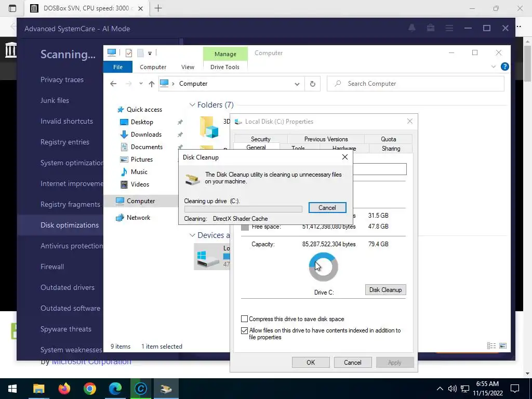
Task: Click the Explorer up-one-level arrow
Action: coord(151,84)
